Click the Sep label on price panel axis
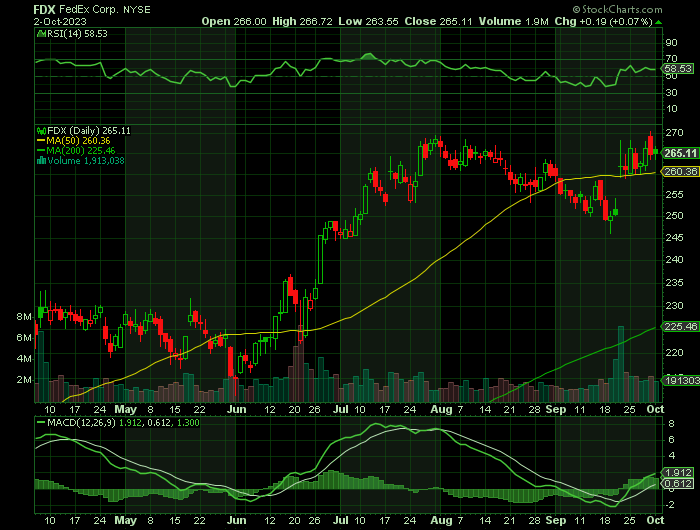Image resolution: width=700 pixels, height=530 pixels. pyautogui.click(x=556, y=409)
